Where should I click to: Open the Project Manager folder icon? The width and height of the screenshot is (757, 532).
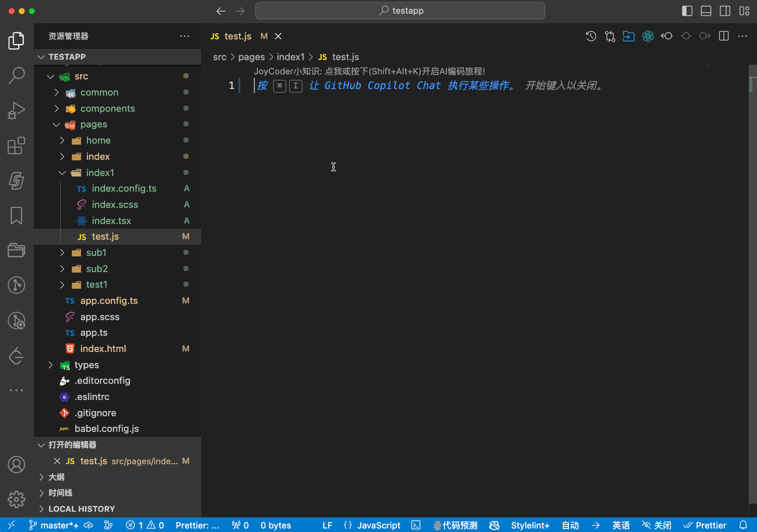(x=16, y=250)
